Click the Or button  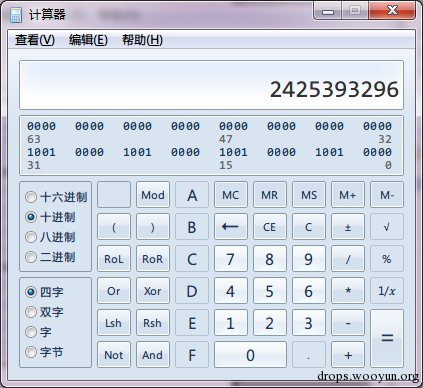tap(114, 291)
